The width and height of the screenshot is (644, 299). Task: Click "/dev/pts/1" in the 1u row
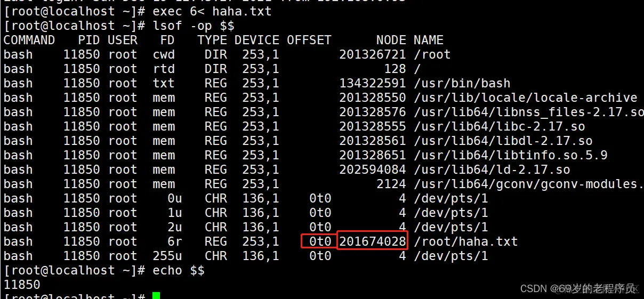451,213
